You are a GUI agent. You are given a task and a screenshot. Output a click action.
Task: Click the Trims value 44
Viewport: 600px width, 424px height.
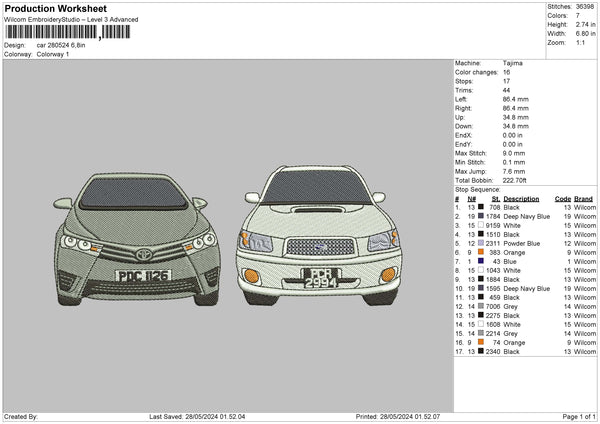(506, 90)
